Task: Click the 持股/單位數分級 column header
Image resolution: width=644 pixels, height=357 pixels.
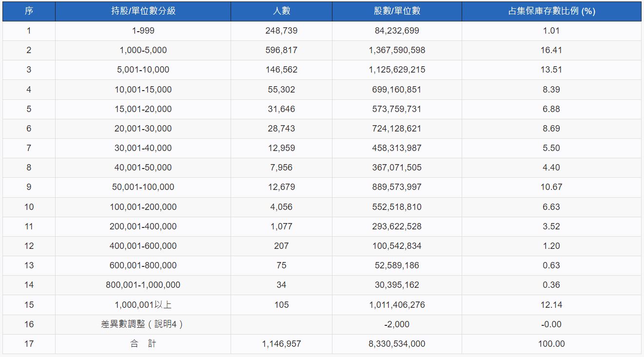Action: 143,11
